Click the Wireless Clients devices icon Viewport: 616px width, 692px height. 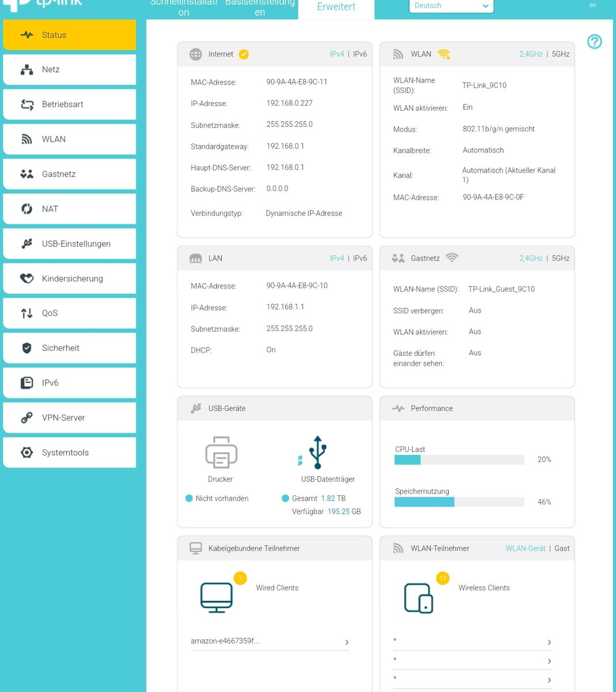419,598
